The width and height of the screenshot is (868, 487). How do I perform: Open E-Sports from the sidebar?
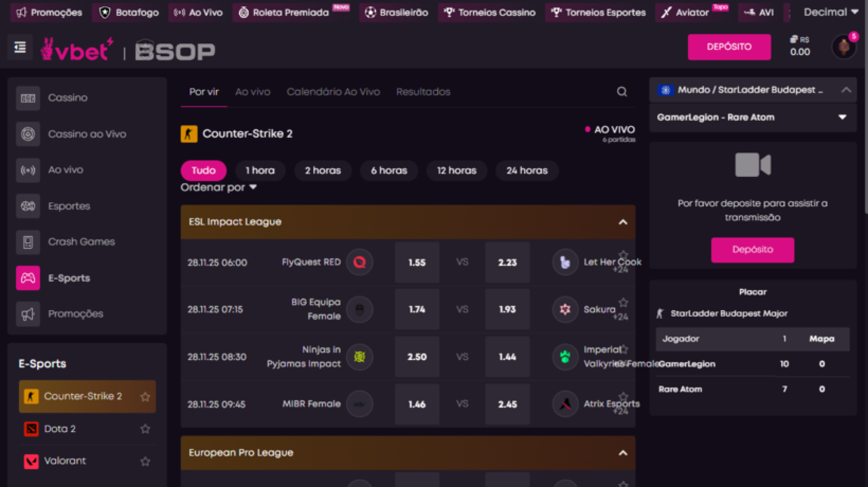pos(69,278)
